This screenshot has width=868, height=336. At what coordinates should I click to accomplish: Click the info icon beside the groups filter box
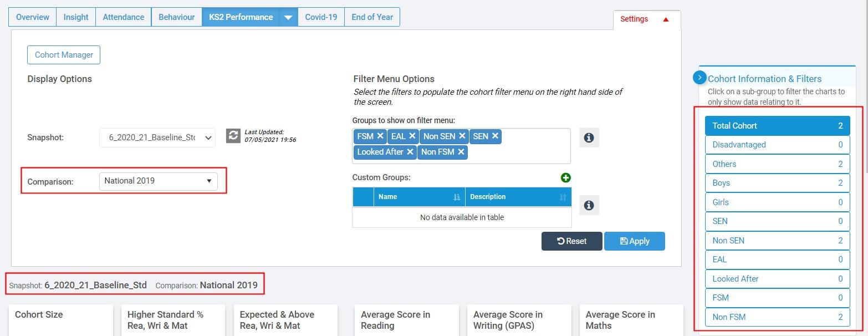[589, 138]
